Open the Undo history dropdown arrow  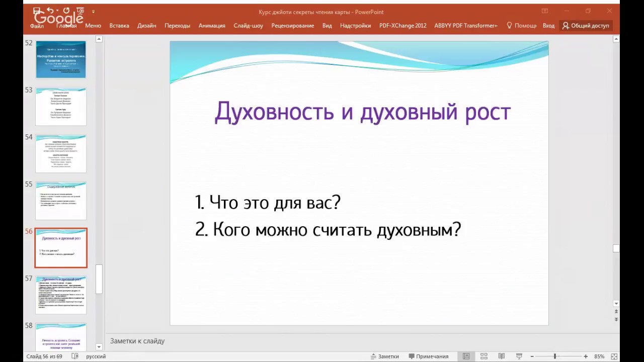click(56, 11)
